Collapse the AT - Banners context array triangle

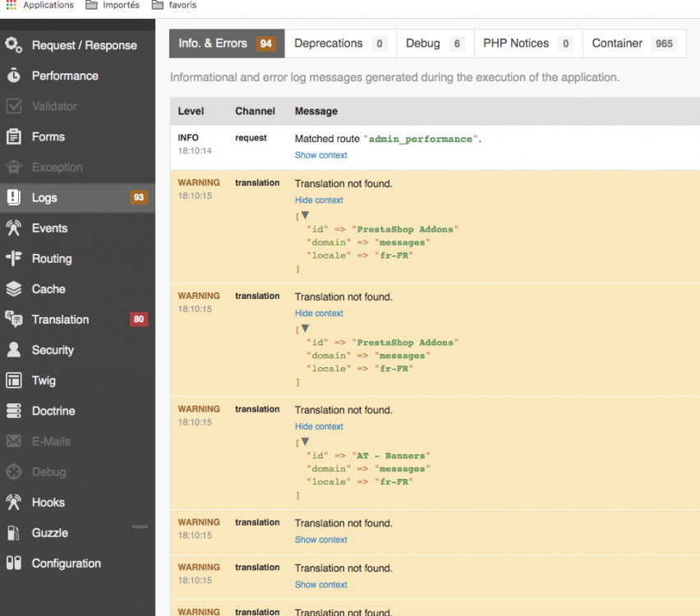(305, 442)
